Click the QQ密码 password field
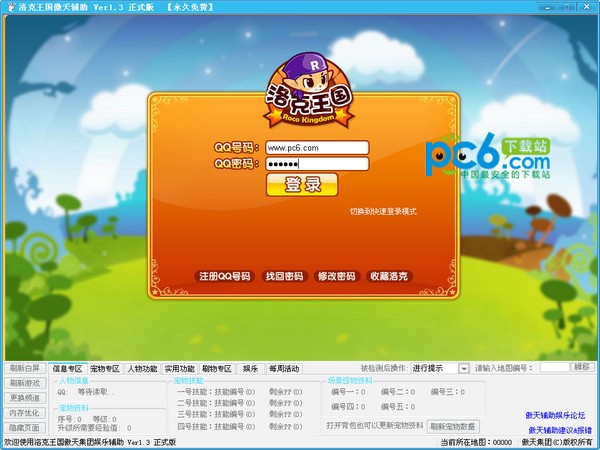This screenshot has height=450, width=600. tap(317, 164)
